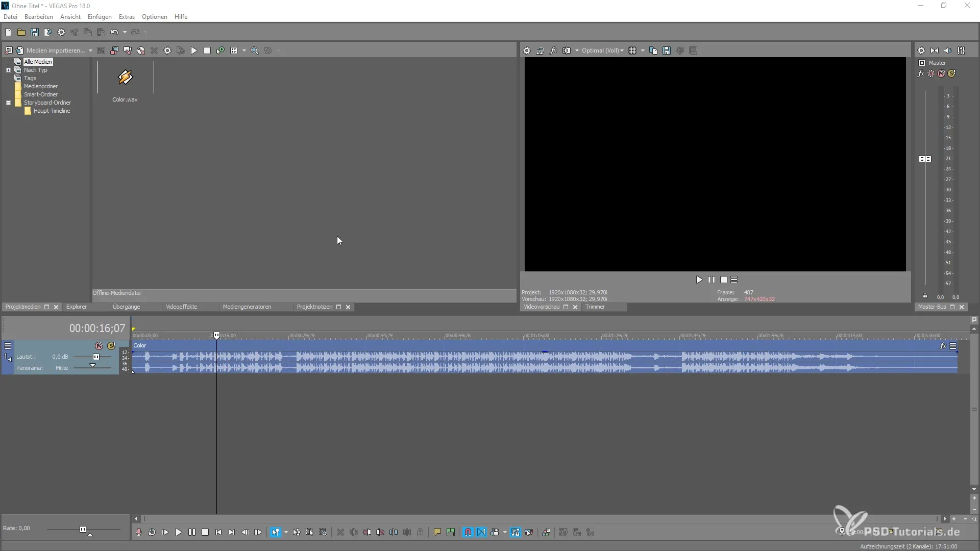The height and width of the screenshot is (551, 980).
Task: Click the loop playback icon in transport
Action: 152,532
